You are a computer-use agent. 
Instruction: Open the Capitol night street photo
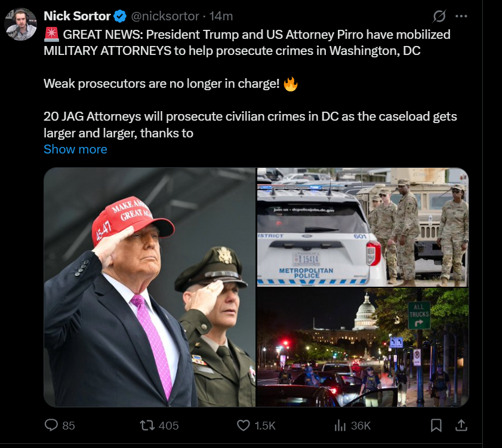pyautogui.click(x=363, y=348)
